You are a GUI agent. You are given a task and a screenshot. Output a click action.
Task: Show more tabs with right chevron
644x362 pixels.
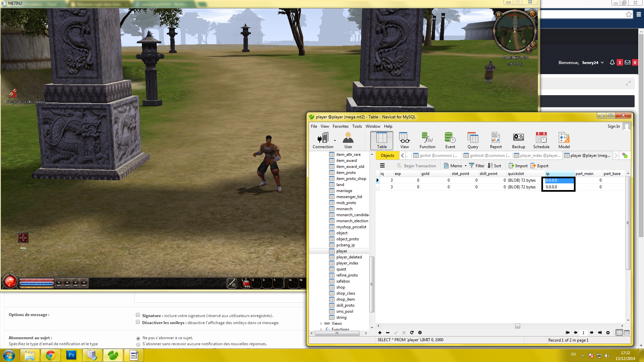[616, 156]
